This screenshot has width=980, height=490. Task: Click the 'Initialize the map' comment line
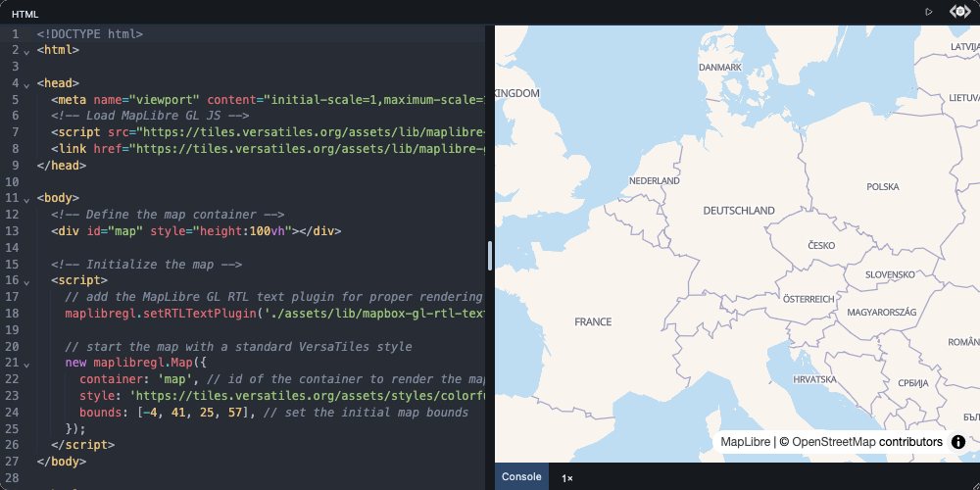tap(146, 265)
